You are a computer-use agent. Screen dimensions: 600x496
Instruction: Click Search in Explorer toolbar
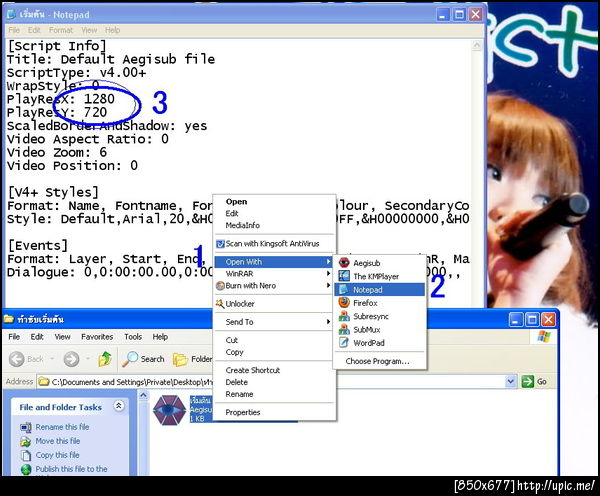pos(144,359)
